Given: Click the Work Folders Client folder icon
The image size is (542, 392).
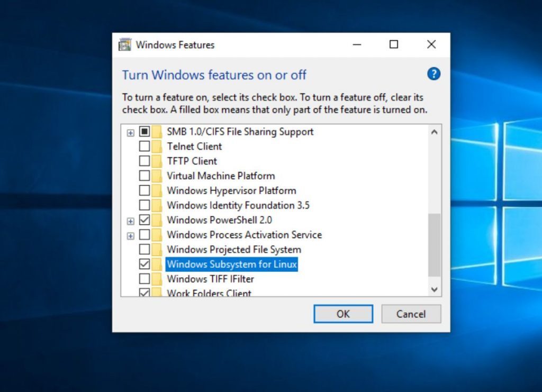Looking at the screenshot, I should [157, 293].
